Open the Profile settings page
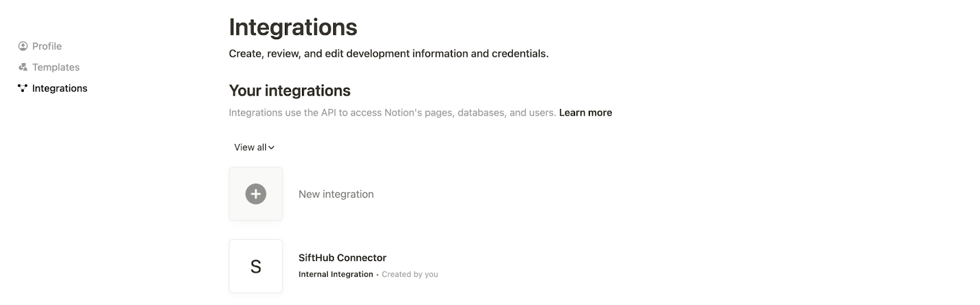 [47, 46]
